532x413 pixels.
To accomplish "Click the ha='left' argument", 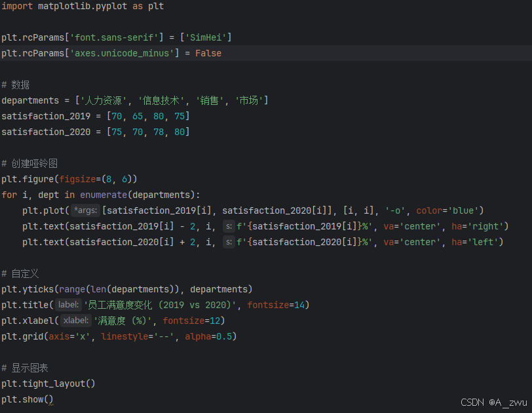I will [474, 242].
